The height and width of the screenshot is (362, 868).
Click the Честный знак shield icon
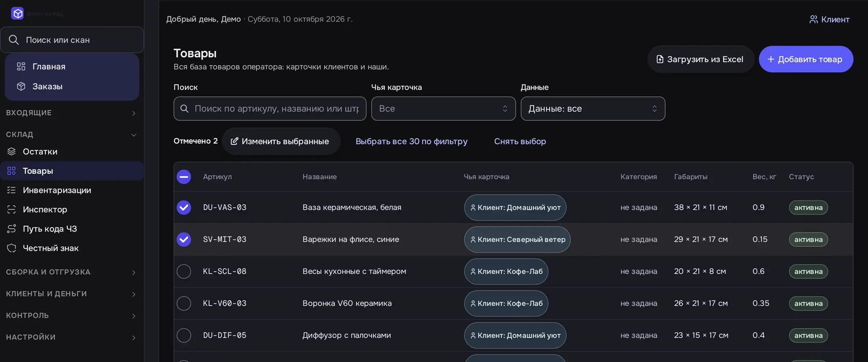pyautogui.click(x=11, y=248)
